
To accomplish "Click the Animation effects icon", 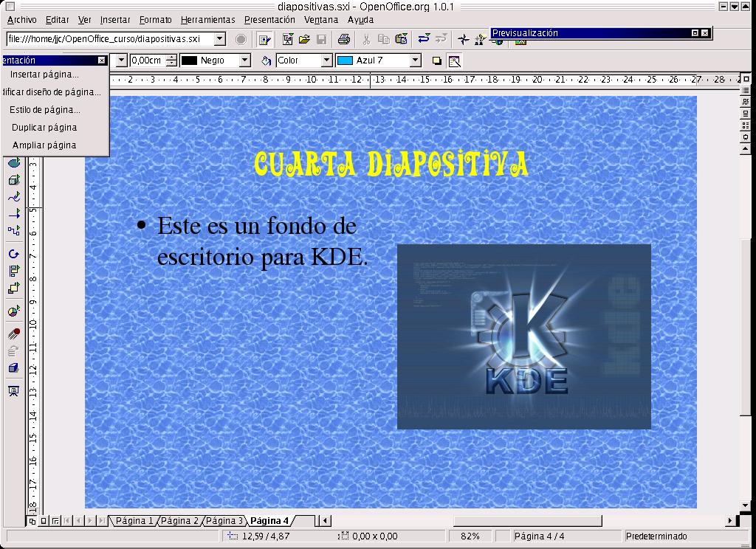I will 13,334.
